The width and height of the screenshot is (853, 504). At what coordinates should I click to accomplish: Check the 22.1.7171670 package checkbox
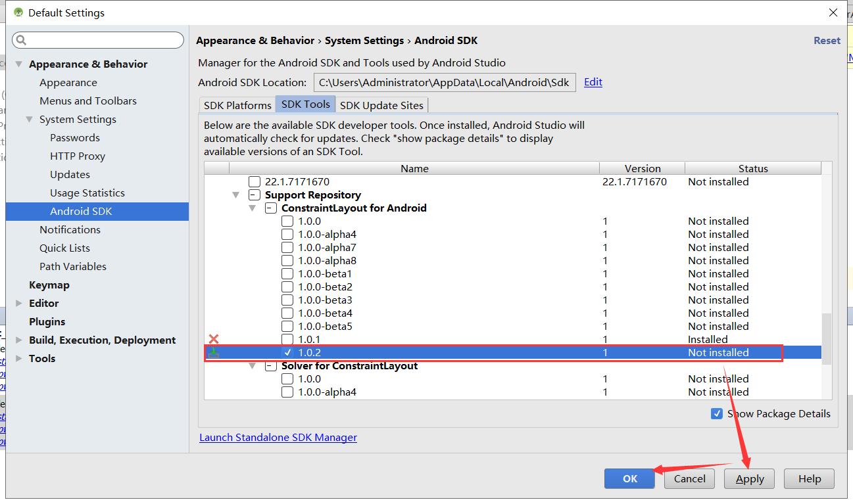pyautogui.click(x=255, y=181)
